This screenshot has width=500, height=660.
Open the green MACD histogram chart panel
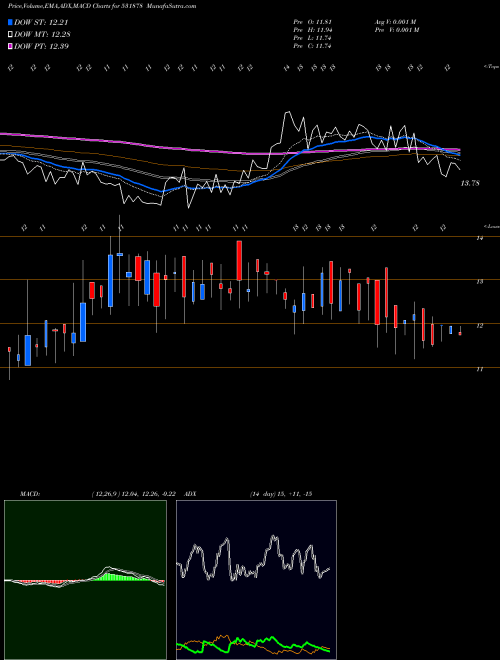coord(85,580)
